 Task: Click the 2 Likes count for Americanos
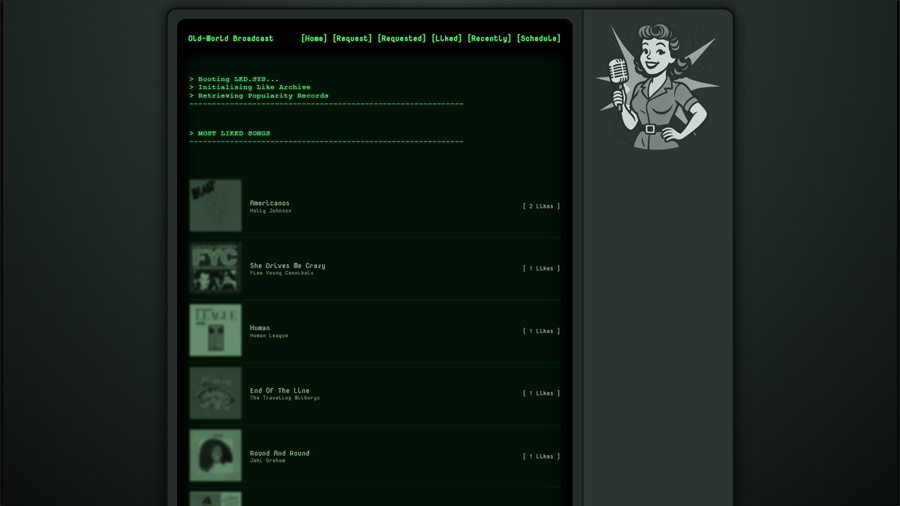(x=541, y=206)
